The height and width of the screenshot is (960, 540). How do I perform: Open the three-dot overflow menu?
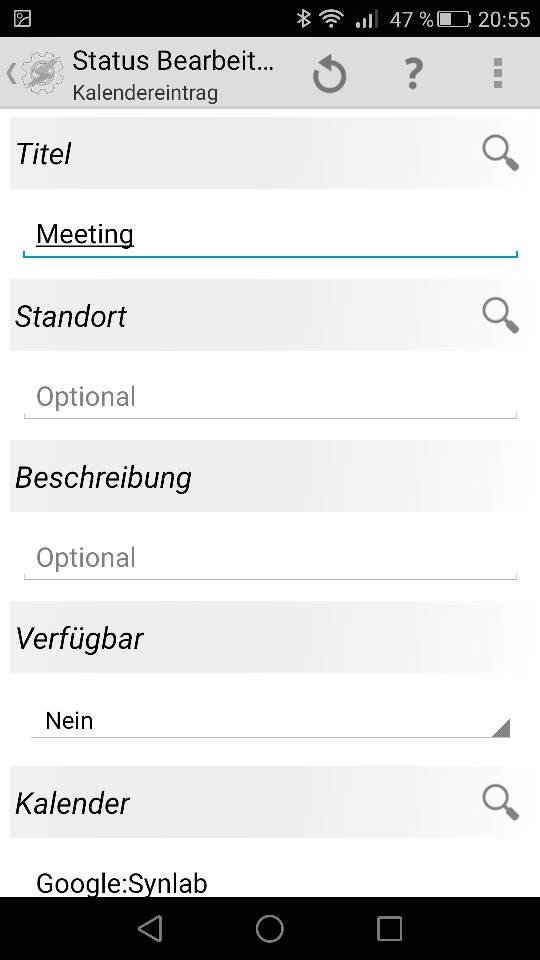click(498, 73)
